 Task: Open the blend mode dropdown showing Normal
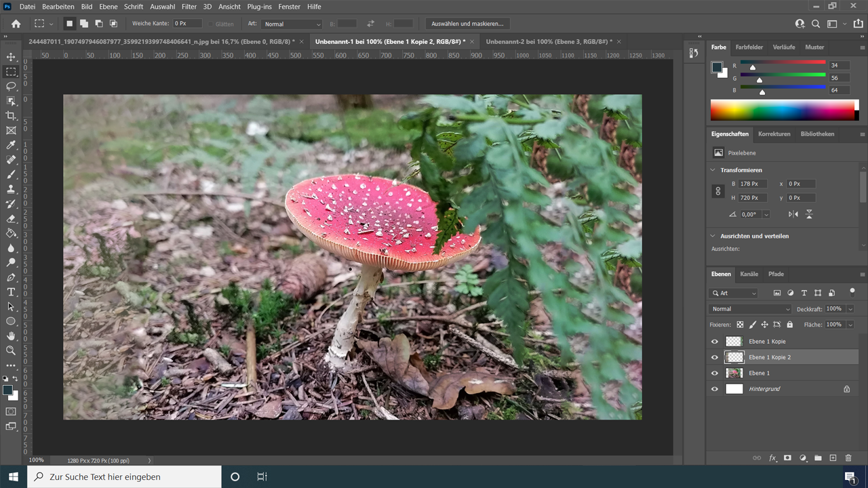(749, 308)
